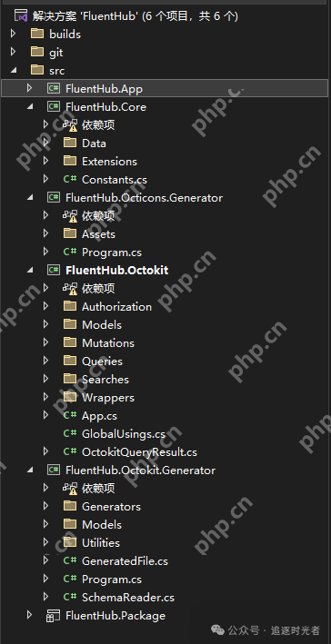331x644 pixels.
Task: Click the dependencies icon under FluentHub.Core
Action: coord(70,124)
